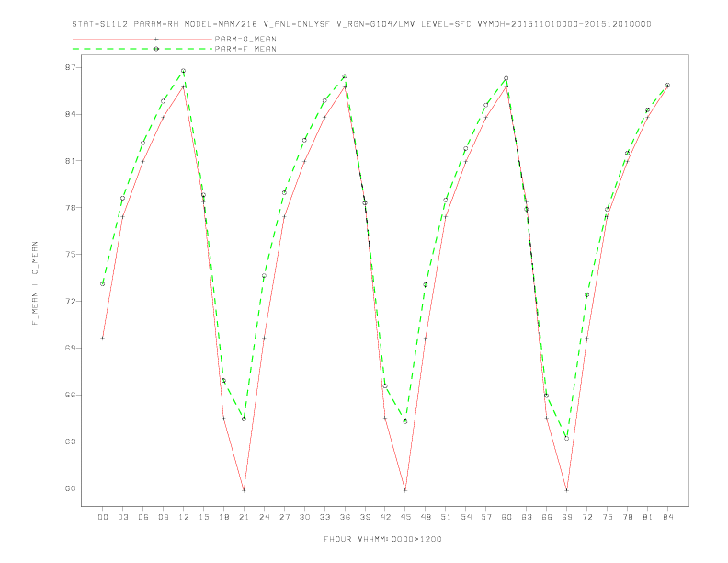Click x-axis tick label 69

tap(567, 517)
